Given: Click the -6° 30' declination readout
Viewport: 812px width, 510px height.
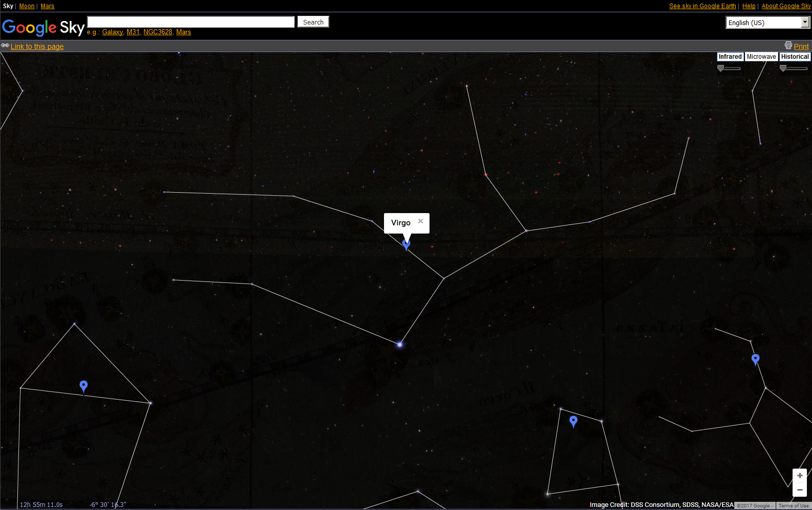Looking at the screenshot, I should 108,505.
